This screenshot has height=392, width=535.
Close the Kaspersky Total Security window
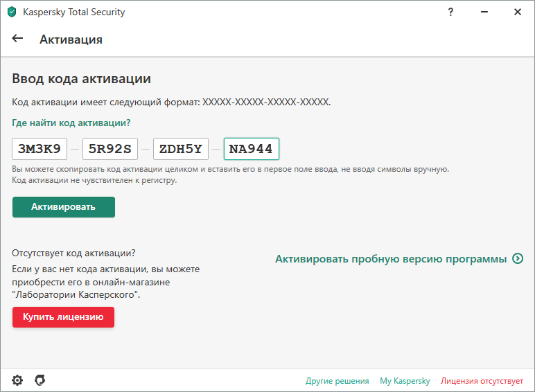(x=517, y=12)
